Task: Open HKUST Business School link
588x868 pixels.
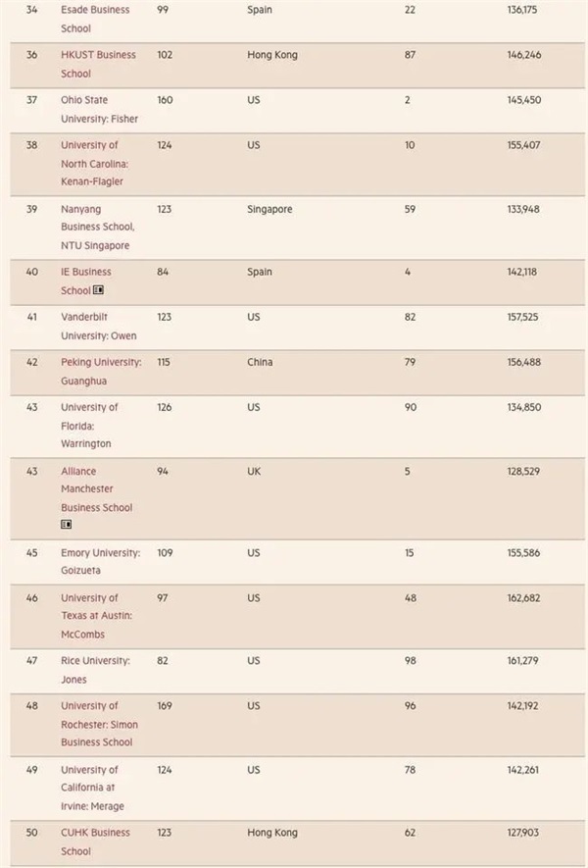Action: pos(98,64)
